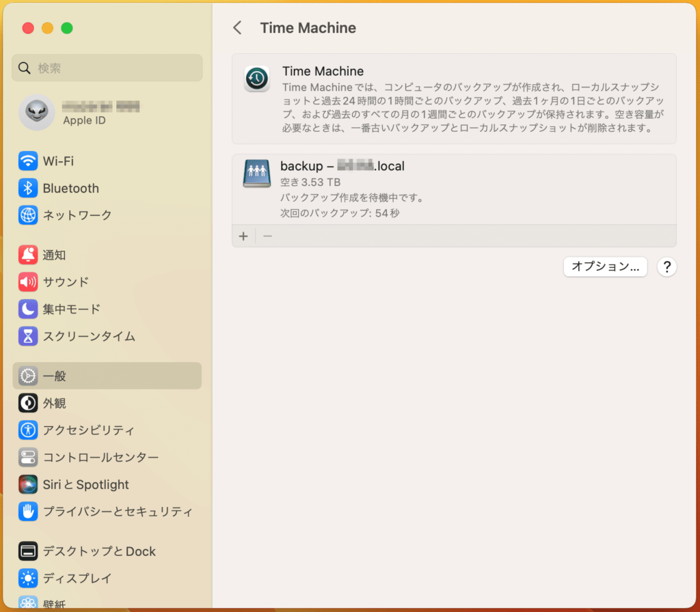Zoom window with green button
The width and height of the screenshot is (700, 612).
[67, 28]
